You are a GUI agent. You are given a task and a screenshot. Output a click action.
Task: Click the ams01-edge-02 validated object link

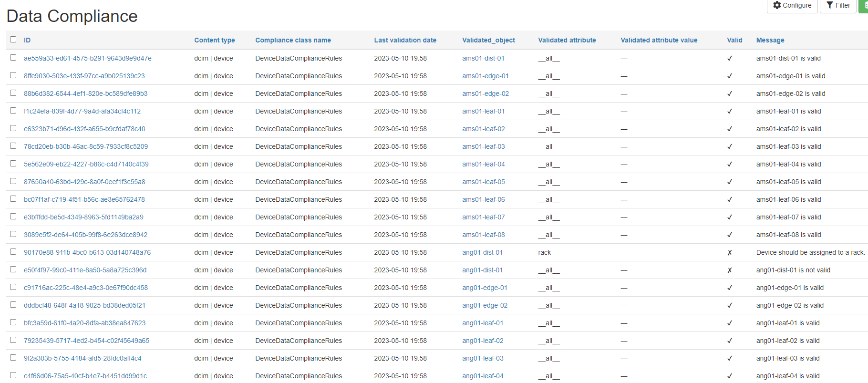pos(485,94)
